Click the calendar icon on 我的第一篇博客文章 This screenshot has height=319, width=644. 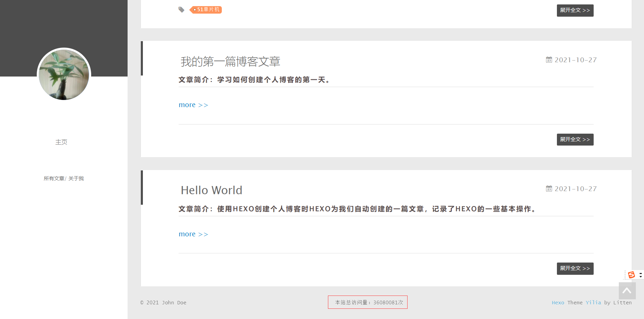549,60
